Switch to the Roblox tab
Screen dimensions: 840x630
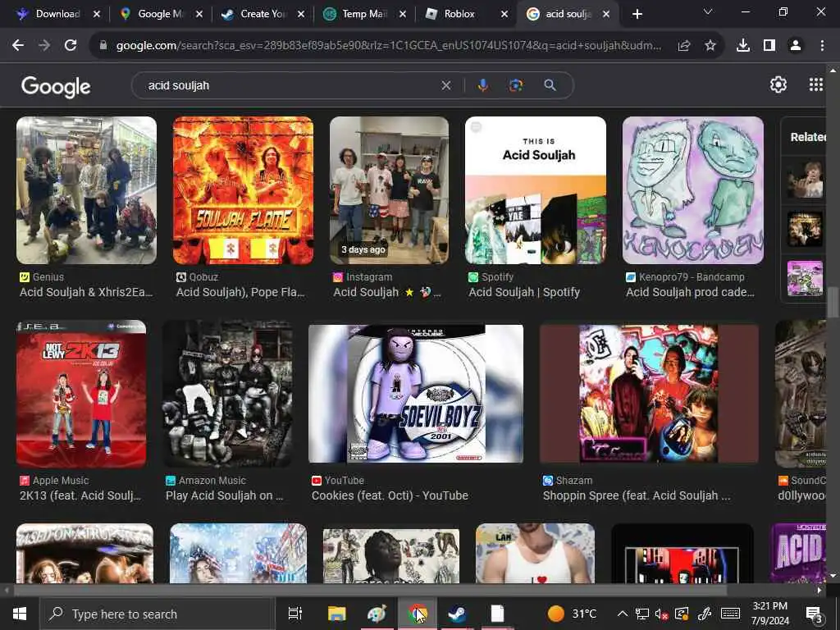click(x=458, y=14)
